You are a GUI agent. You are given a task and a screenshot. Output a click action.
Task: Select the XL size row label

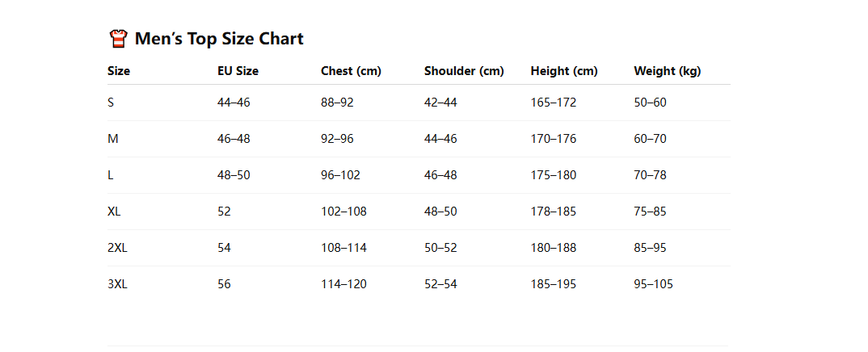pos(114,212)
